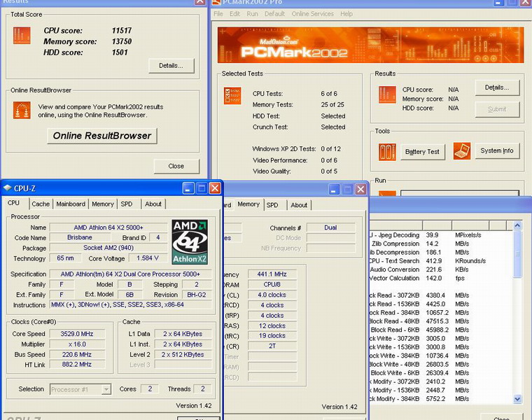Minimize the second CPU-Z memory window

point(334,189)
